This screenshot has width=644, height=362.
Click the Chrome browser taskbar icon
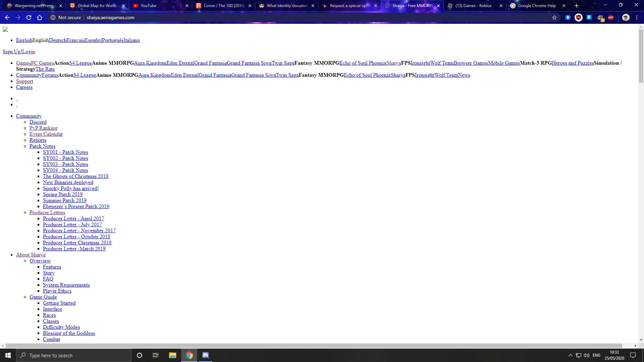point(189,355)
